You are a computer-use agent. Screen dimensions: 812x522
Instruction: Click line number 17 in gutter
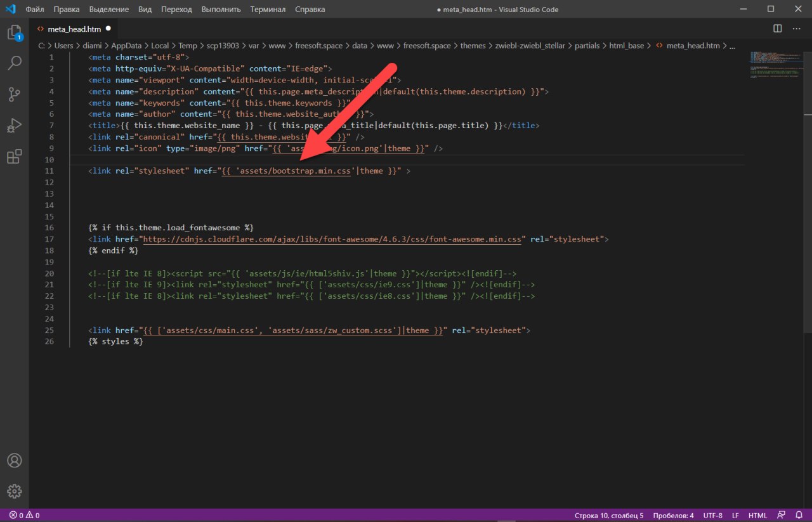[50, 239]
